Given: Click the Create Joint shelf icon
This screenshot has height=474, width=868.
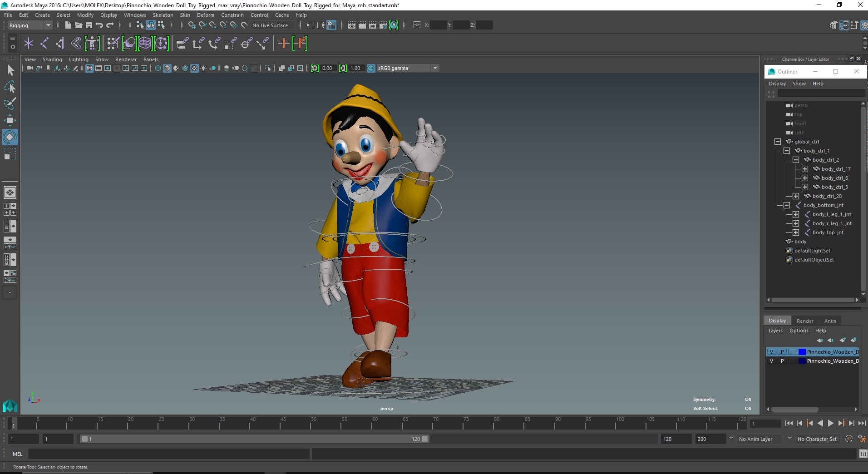Looking at the screenshot, I should tap(44, 44).
